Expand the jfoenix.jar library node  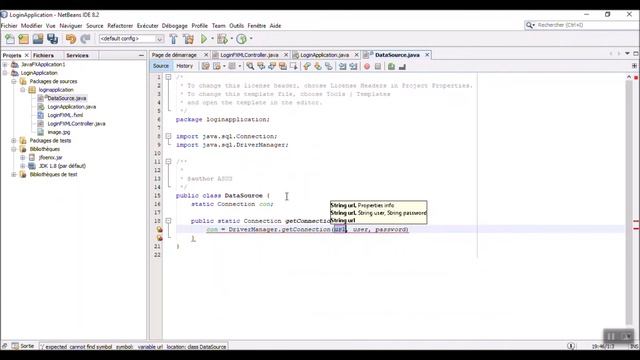(22, 158)
